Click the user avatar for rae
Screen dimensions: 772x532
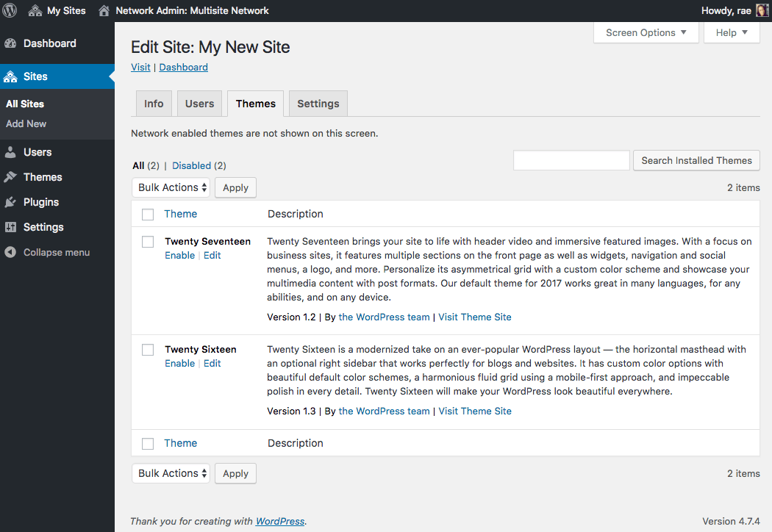(x=762, y=10)
